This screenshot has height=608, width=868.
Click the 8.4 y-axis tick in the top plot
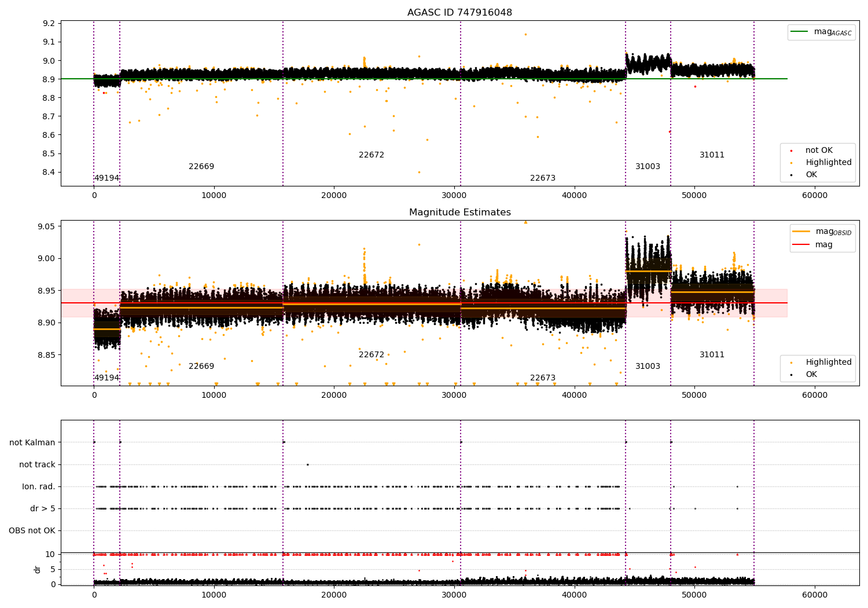[x=49, y=173]
